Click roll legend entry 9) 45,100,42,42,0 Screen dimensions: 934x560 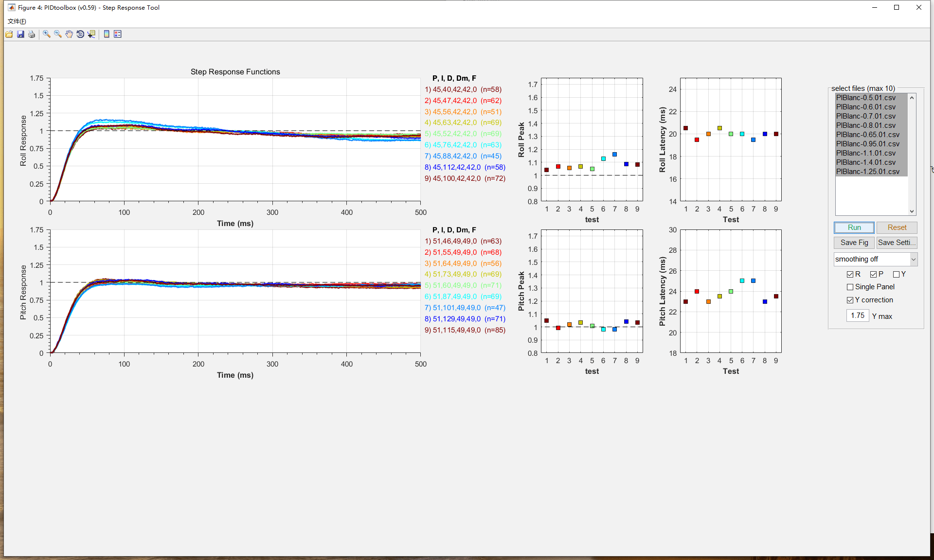465,178
